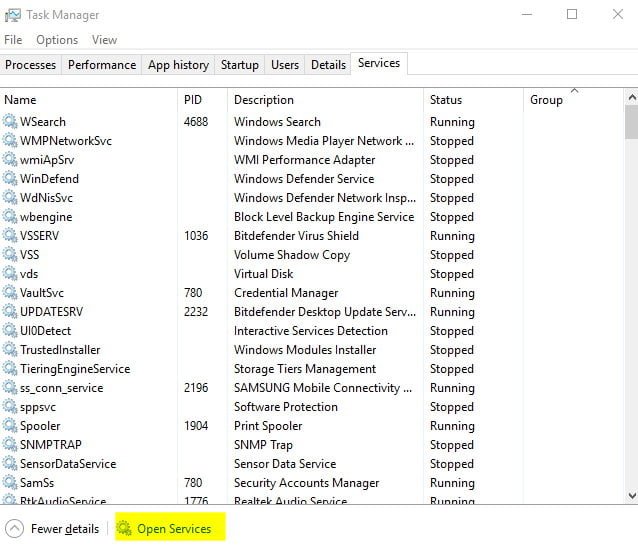Open the Options menu
638x552 pixels.
click(57, 40)
